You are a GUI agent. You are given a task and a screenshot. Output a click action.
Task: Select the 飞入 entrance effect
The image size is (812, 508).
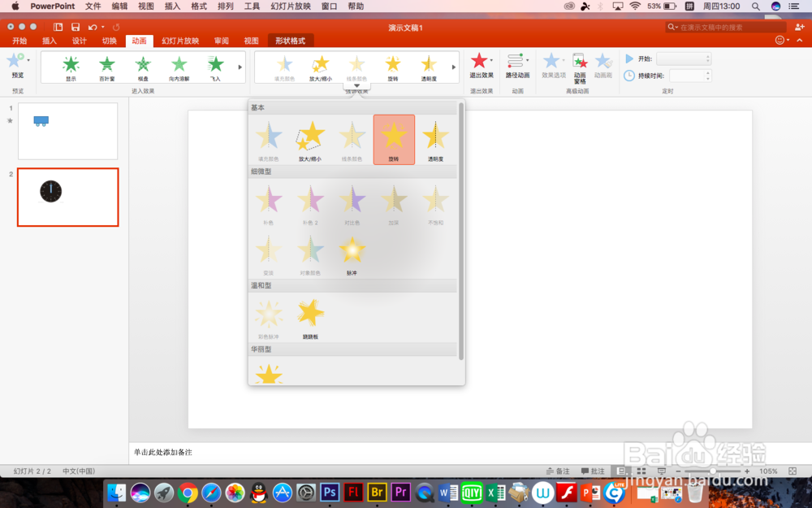pyautogui.click(x=215, y=68)
